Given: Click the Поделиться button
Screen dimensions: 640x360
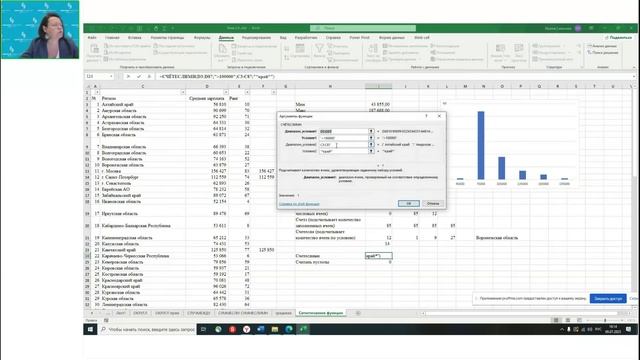Looking at the screenshot, I should point(618,38).
